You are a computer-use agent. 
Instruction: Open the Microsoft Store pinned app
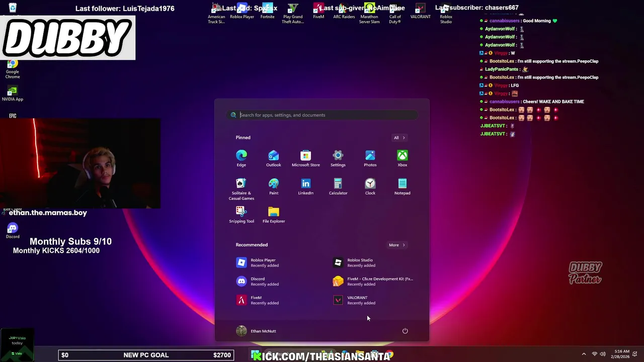point(306,158)
